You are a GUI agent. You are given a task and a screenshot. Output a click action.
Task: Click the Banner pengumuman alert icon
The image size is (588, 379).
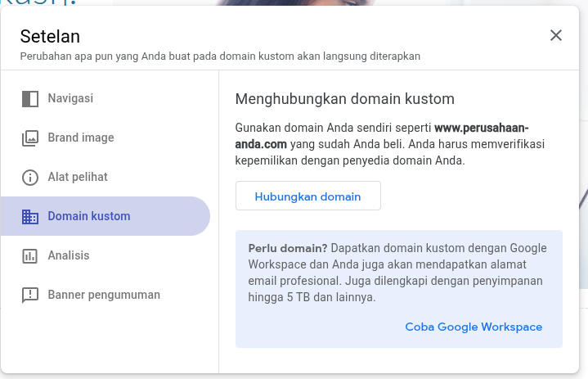click(30, 296)
